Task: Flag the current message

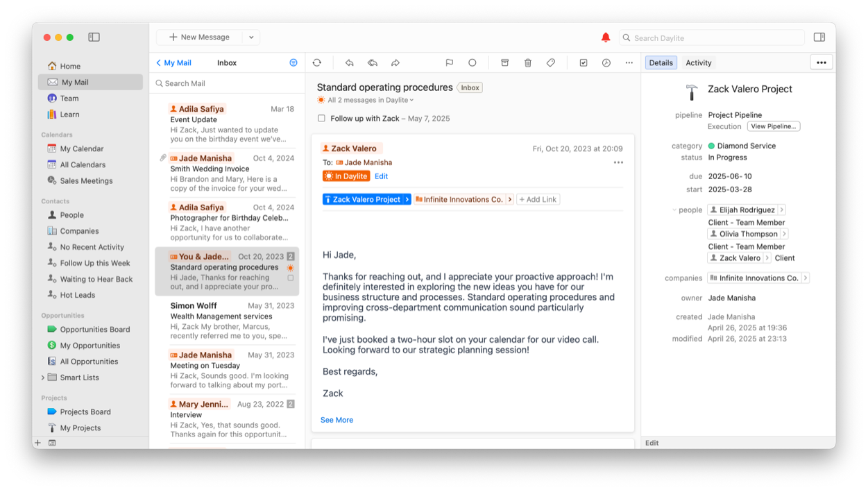Action: [x=450, y=62]
